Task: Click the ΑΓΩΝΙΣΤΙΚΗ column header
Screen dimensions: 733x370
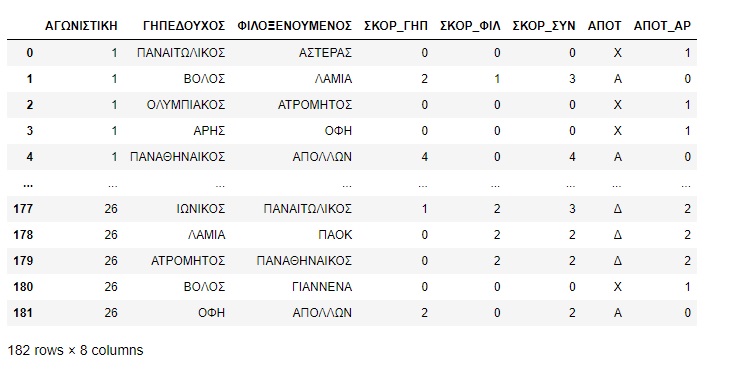Action: (81, 26)
